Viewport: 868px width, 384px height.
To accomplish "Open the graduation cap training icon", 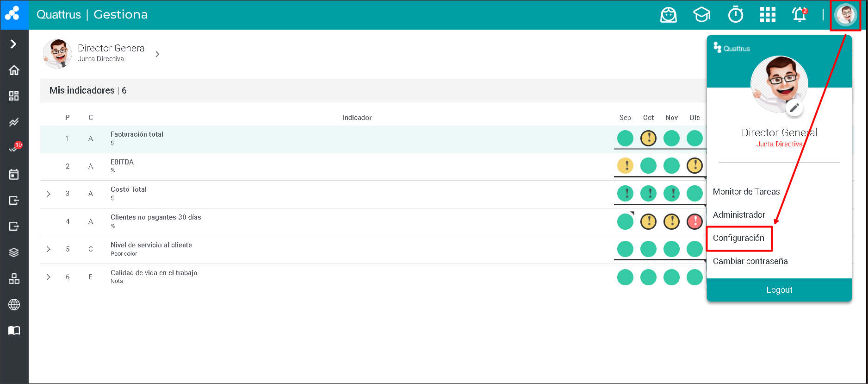I will (701, 15).
